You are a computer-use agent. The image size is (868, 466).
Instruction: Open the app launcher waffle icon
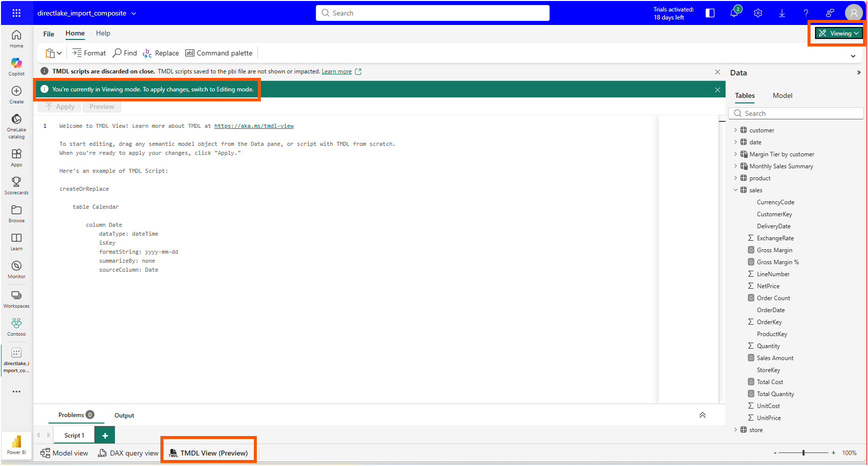[16, 13]
